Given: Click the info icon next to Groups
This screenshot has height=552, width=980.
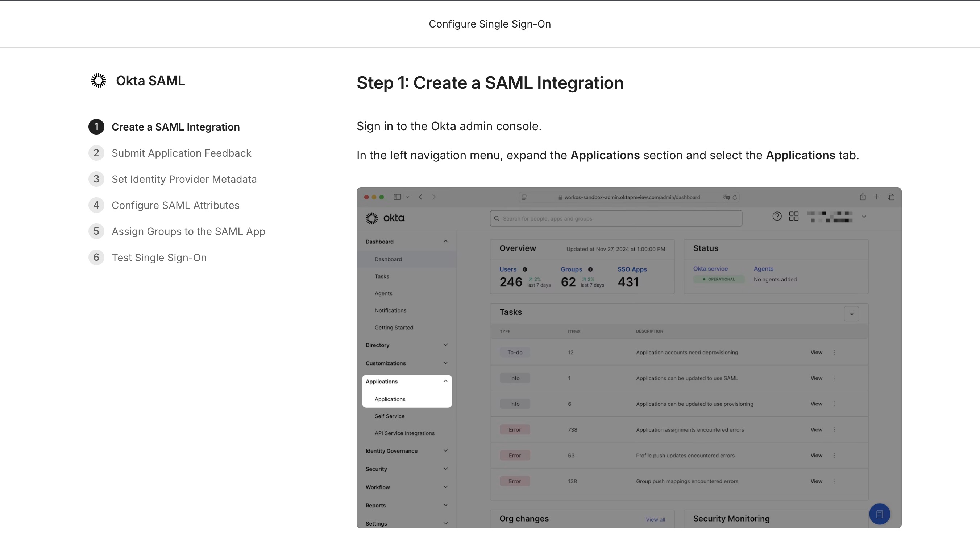Looking at the screenshot, I should 590,269.
